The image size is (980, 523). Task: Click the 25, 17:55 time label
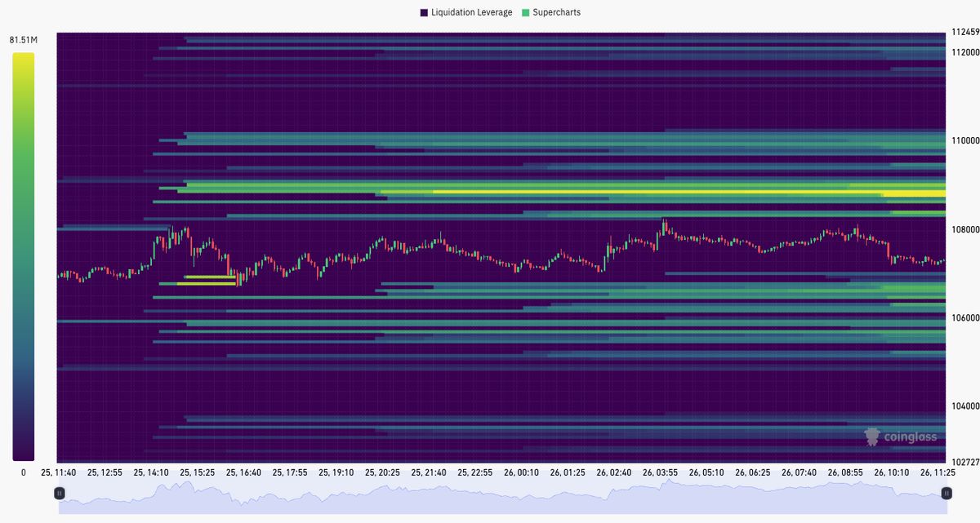click(x=290, y=472)
